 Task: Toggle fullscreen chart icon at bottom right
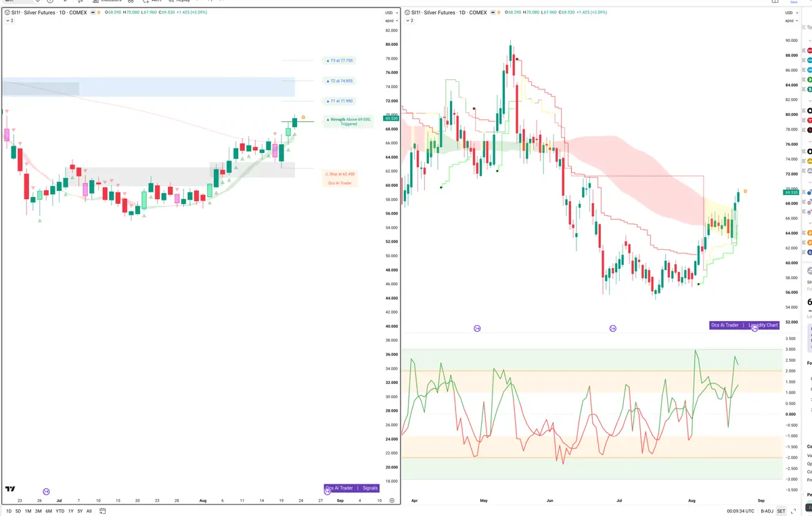point(793,511)
